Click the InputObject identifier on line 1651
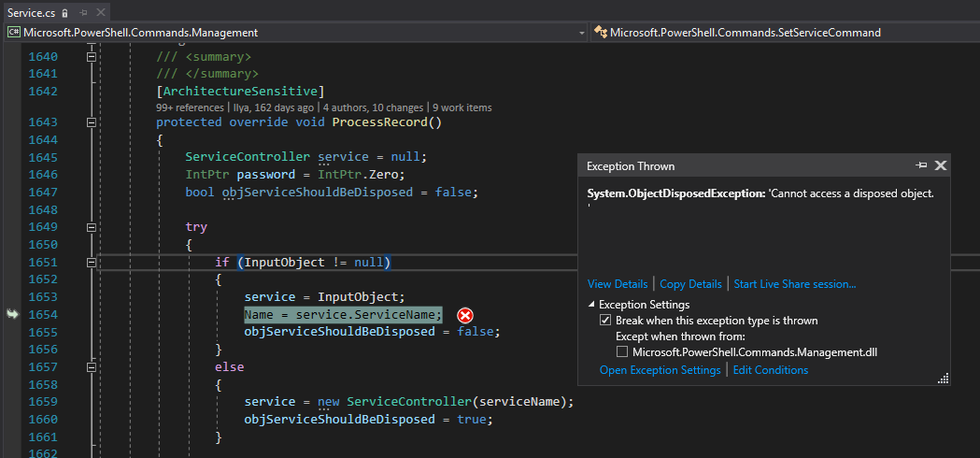 coord(284,262)
